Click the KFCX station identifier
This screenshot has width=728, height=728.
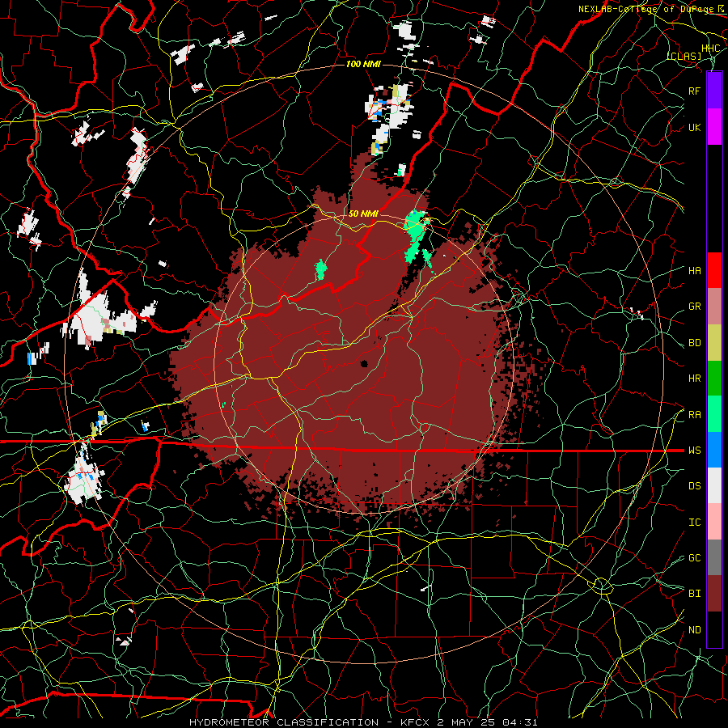coord(416,722)
